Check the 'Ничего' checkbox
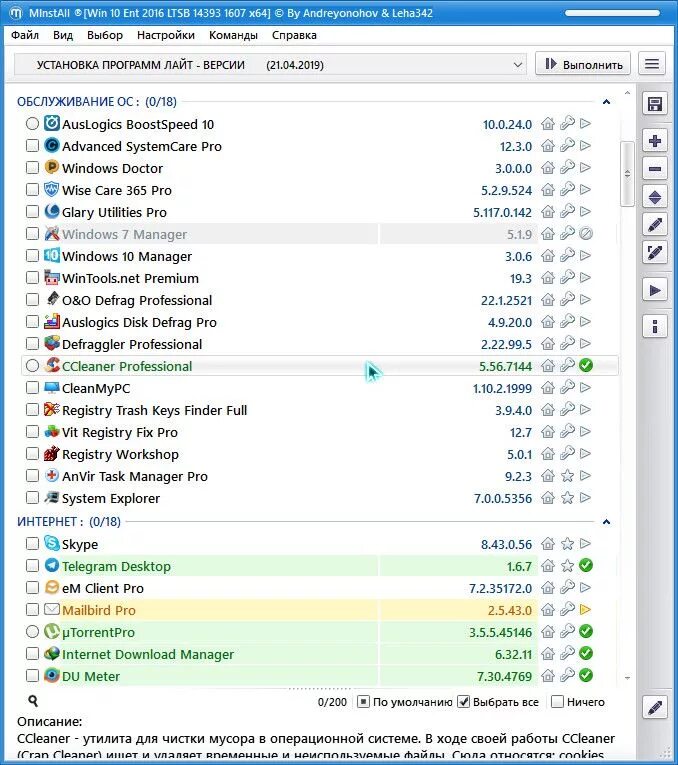 click(557, 702)
